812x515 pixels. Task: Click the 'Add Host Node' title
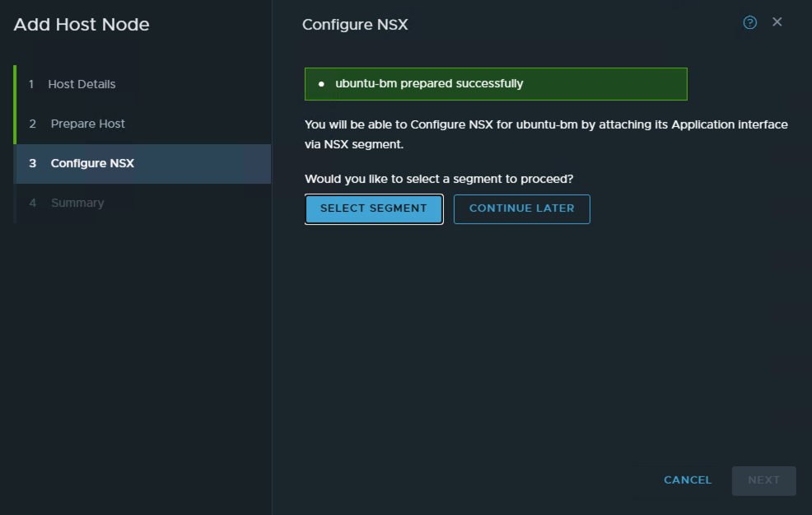[82, 25]
